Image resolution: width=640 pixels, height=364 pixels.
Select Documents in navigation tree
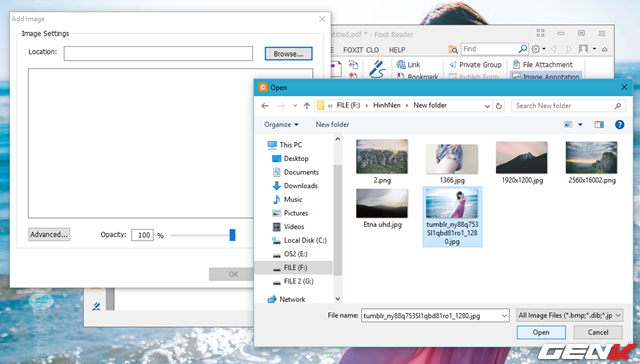[296, 172]
